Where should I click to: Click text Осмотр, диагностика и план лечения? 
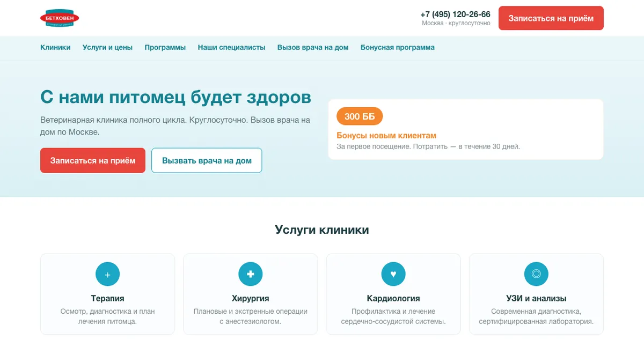click(107, 316)
